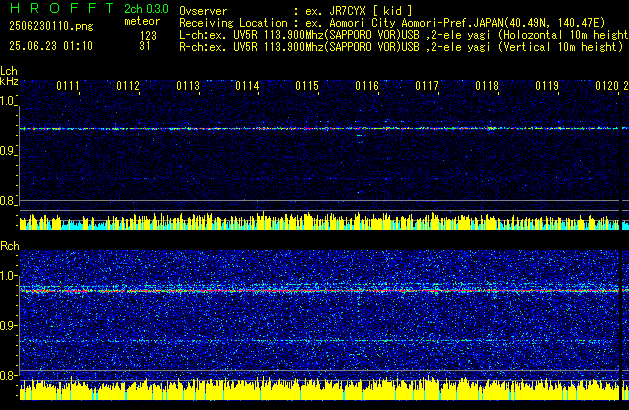Click the L-ch receiver description line
629x410 pixels.
[404, 35]
